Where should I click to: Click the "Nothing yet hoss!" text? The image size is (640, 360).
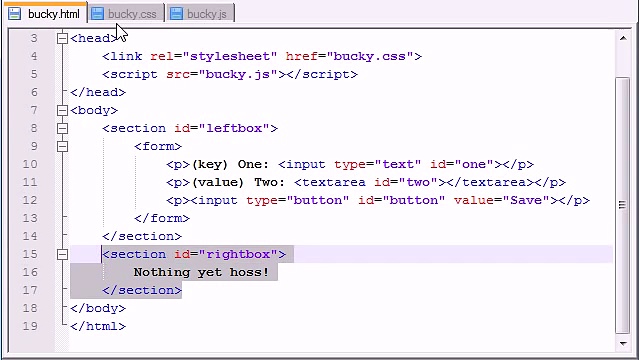pos(201,272)
